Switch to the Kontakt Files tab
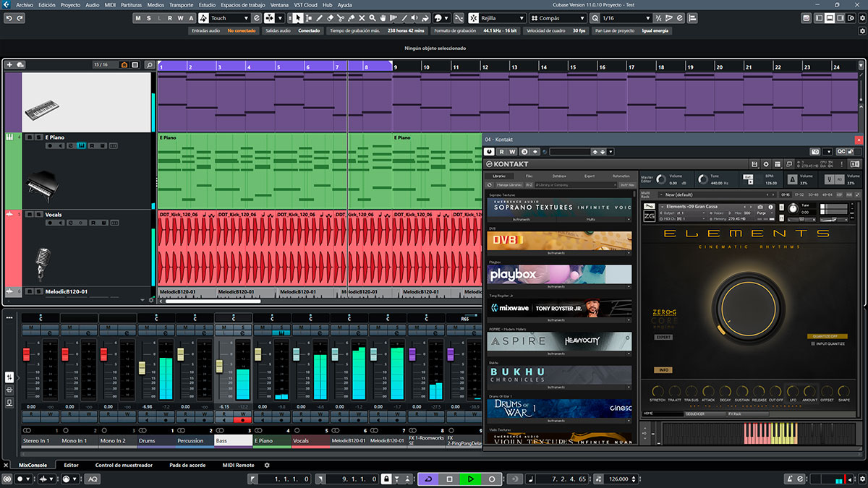Viewport: 868px width, 488px height. tap(529, 176)
